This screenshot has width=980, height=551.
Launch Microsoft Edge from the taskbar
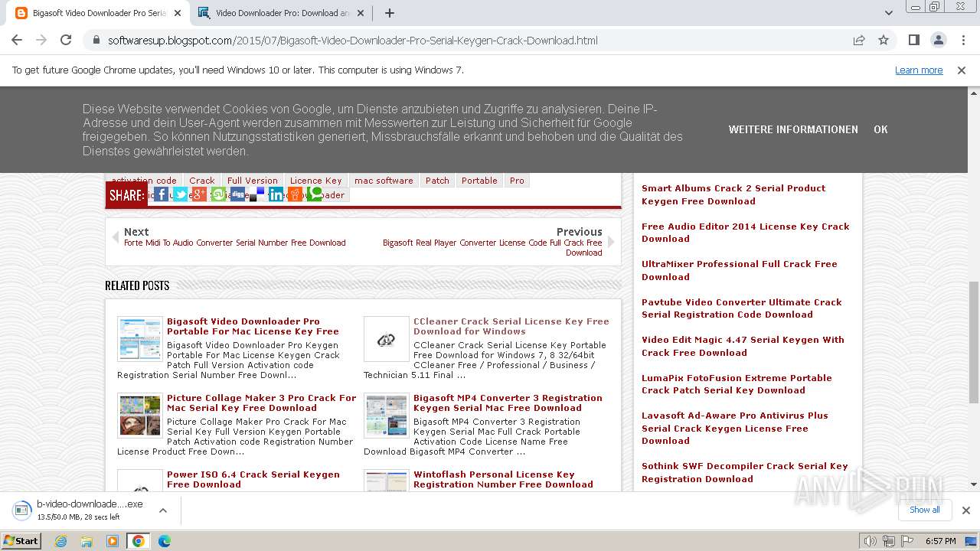point(164,541)
